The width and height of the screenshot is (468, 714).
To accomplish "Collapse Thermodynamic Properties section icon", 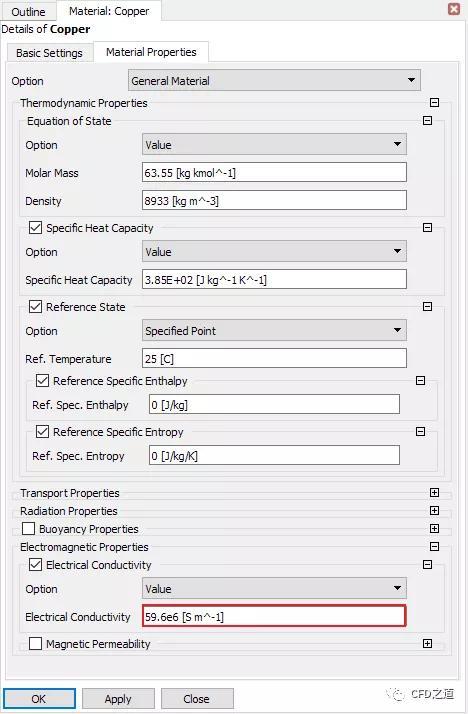I will point(434,102).
